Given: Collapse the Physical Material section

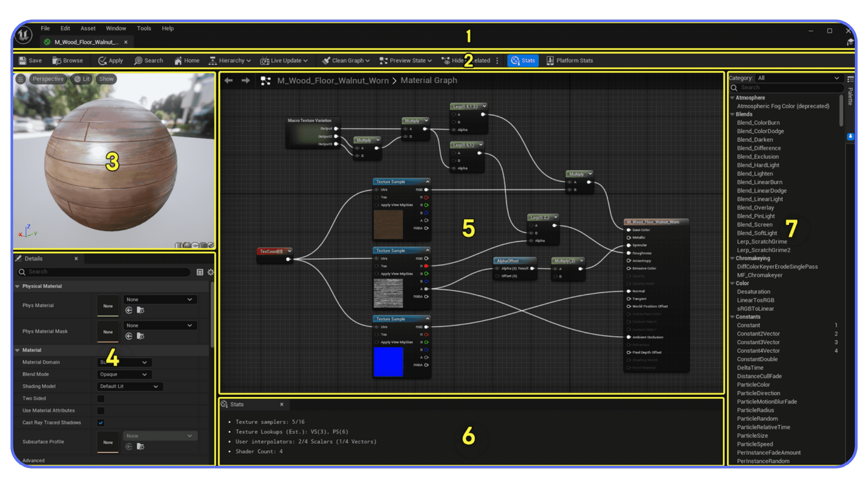Looking at the screenshot, I should click(17, 286).
